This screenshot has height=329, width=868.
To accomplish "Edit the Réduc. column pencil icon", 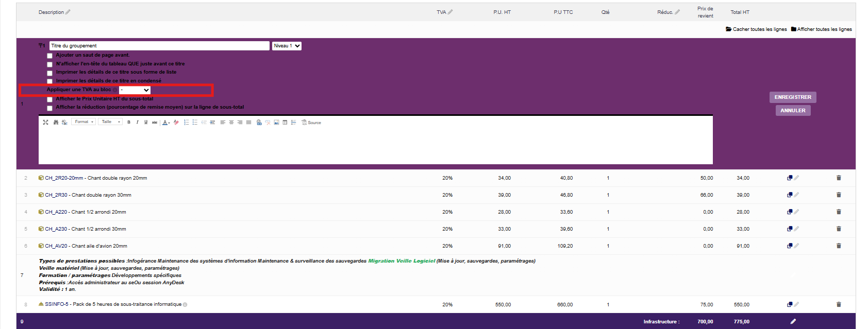I will pos(677,12).
